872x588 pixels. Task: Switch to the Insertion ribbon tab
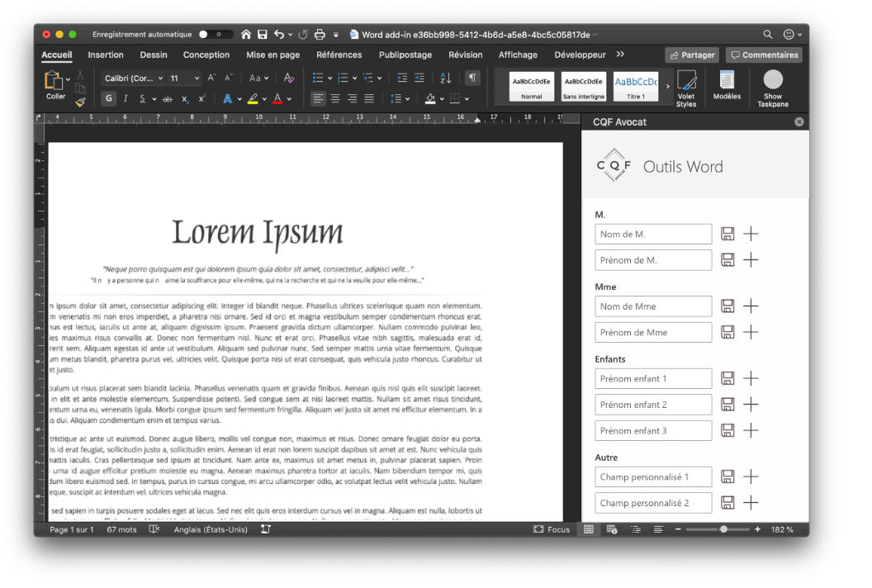[106, 55]
